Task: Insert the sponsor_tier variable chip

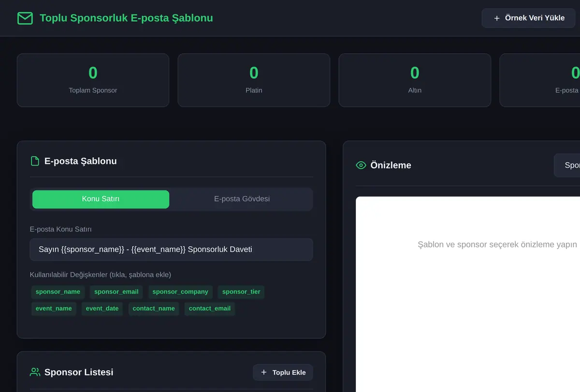Action: [241, 292]
